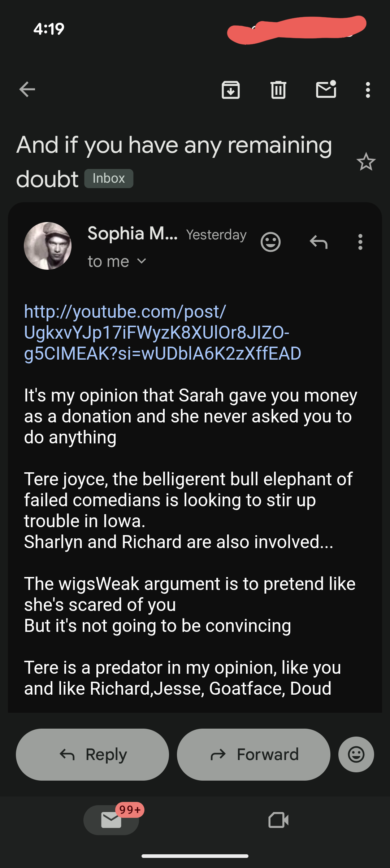Tap the back arrow to return to inbox
This screenshot has height=868, width=390.
[x=27, y=90]
